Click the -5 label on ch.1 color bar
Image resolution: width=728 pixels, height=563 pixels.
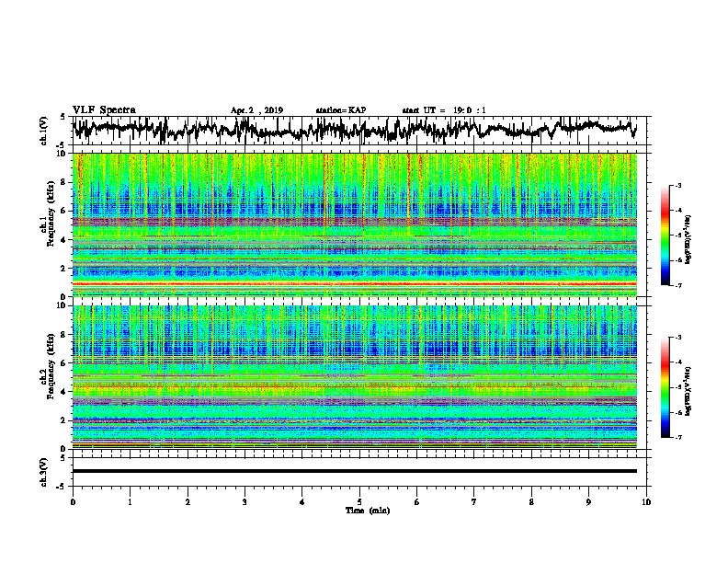coord(678,236)
